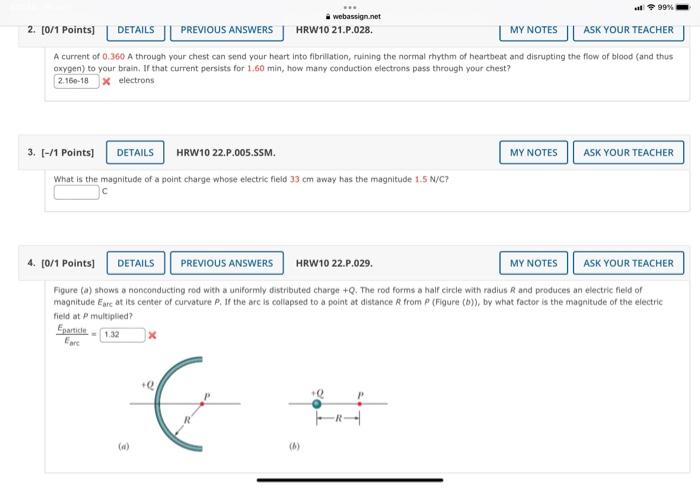This screenshot has width=700, height=487.
Task: Open PREVIOUS ANSWERS for question 2
Action: point(227,31)
